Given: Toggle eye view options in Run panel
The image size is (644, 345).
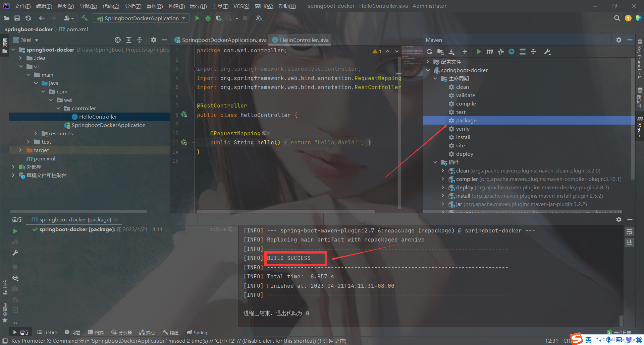Looking at the screenshot, I should click(x=15, y=278).
